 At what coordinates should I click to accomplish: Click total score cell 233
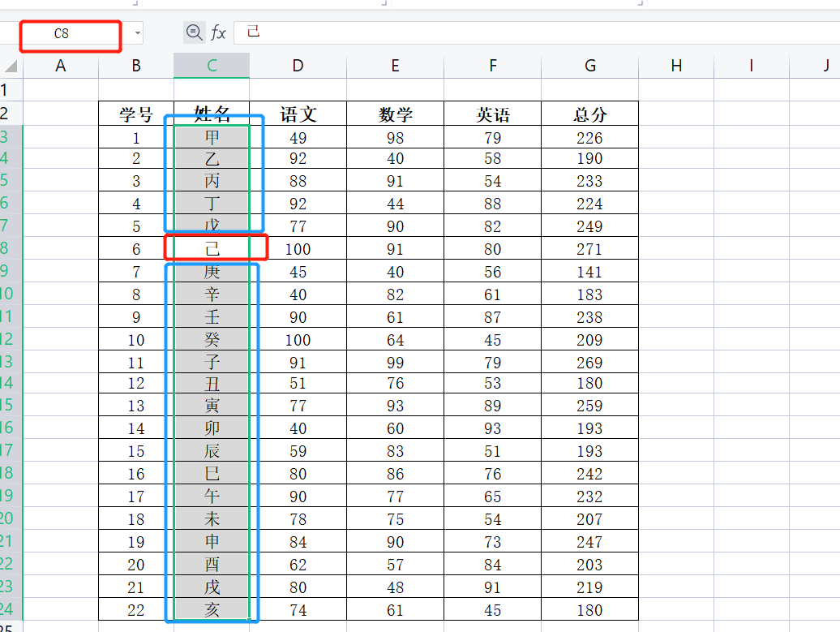(589, 181)
